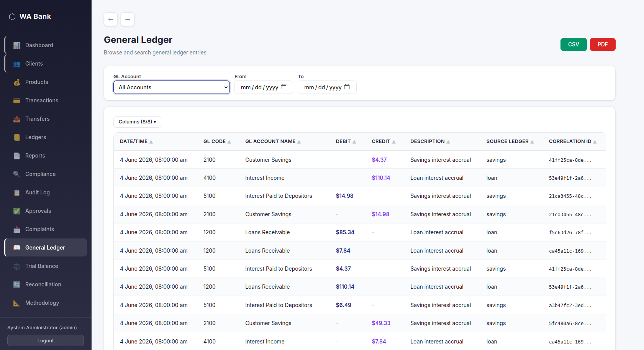Viewport: 644px width, 350px height.
Task: Click the $14.98 credit for Customer Savings
Action: pos(380,214)
